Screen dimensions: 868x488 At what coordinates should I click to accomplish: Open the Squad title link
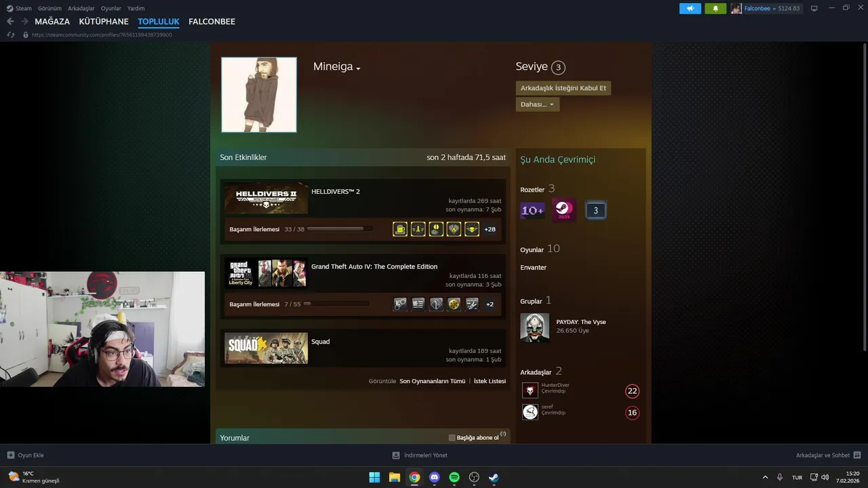(320, 342)
